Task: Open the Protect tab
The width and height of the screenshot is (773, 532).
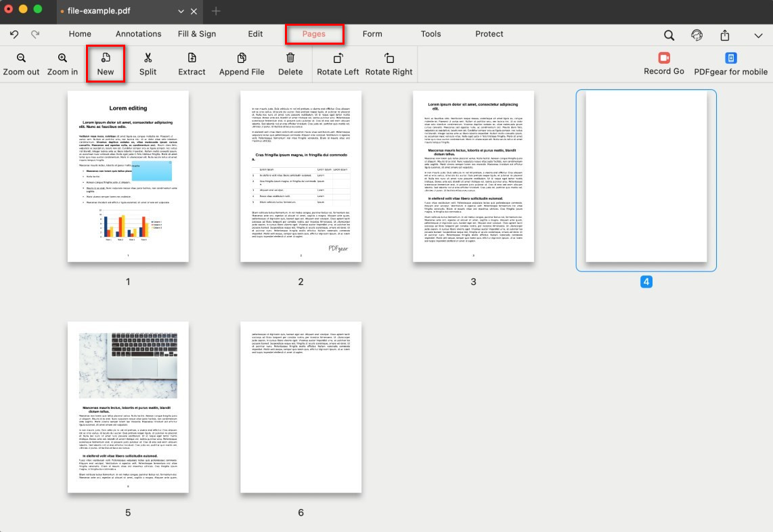Action: 489,34
